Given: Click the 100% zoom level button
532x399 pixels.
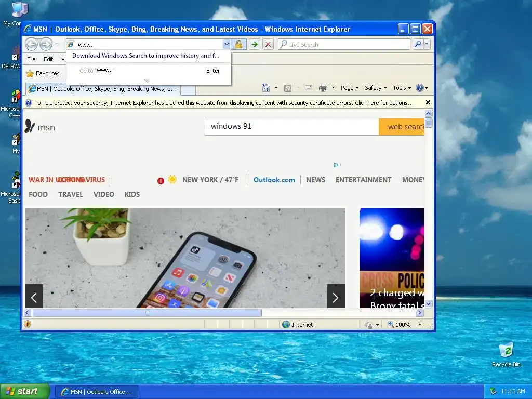Looking at the screenshot, I should [x=400, y=325].
